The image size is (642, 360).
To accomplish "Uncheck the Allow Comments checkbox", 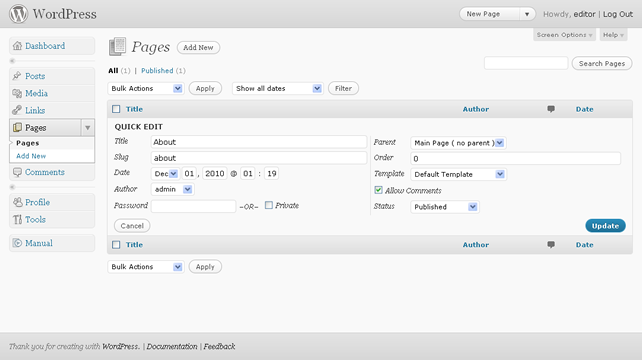I will point(378,190).
